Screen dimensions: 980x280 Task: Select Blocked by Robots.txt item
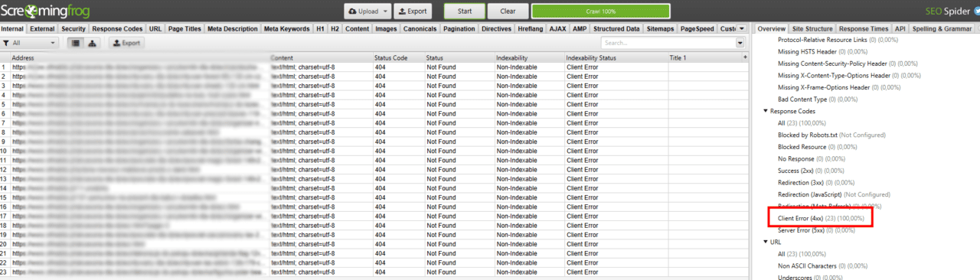pyautogui.click(x=831, y=135)
